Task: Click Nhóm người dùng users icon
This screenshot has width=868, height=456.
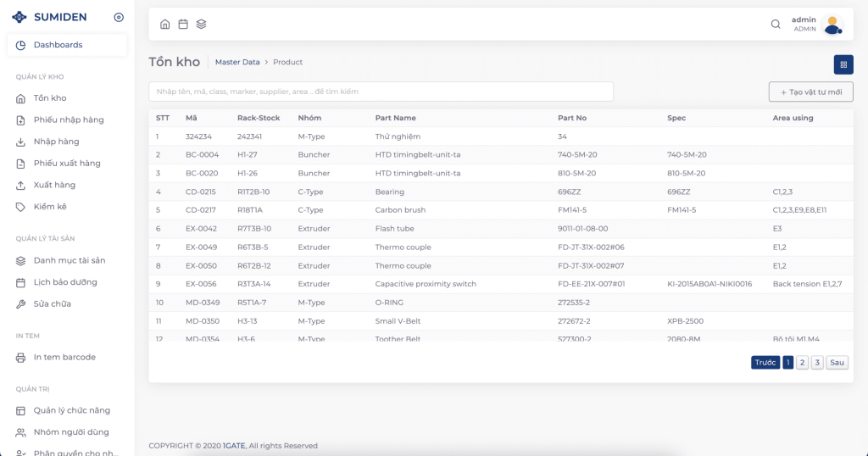Action: (x=20, y=433)
